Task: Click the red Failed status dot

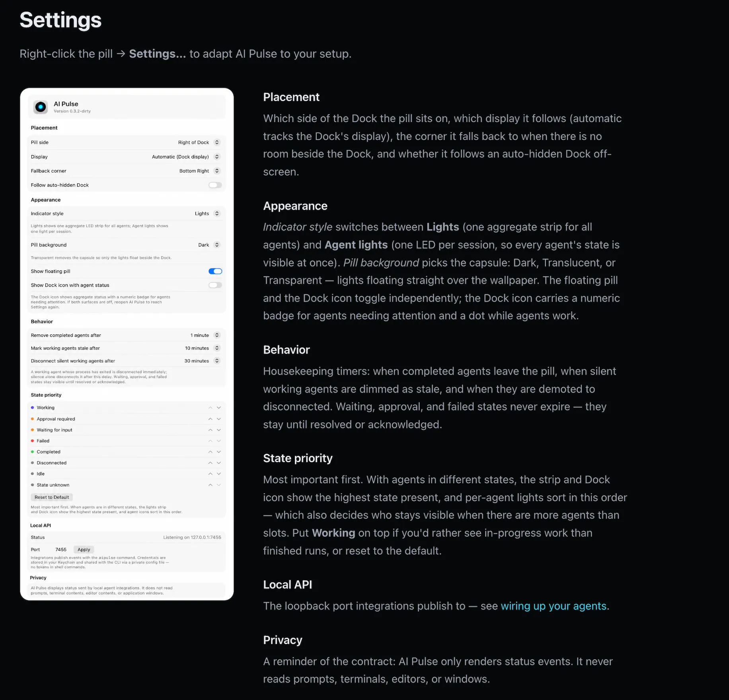Action: tap(32, 441)
